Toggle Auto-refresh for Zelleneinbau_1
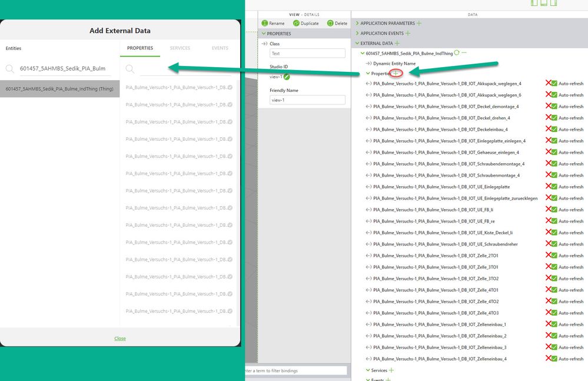The width and height of the screenshot is (588, 381). click(x=554, y=324)
